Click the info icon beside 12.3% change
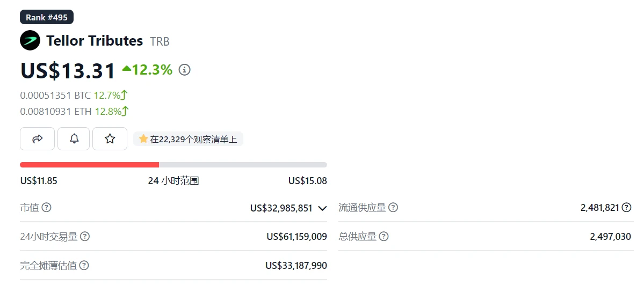 coord(185,70)
